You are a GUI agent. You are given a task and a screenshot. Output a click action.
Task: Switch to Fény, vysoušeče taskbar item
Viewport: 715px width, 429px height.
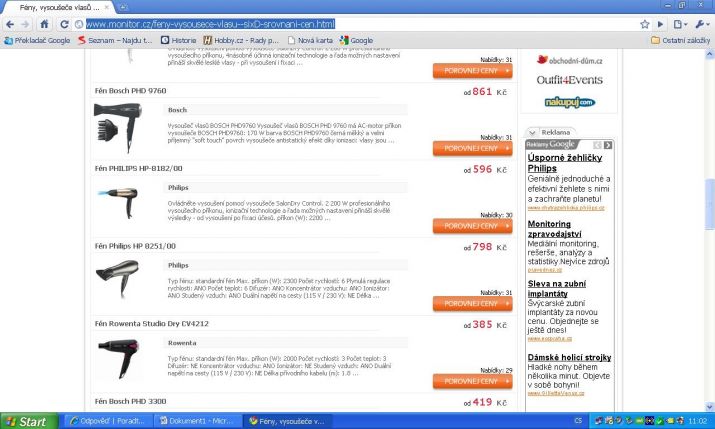tap(287, 421)
